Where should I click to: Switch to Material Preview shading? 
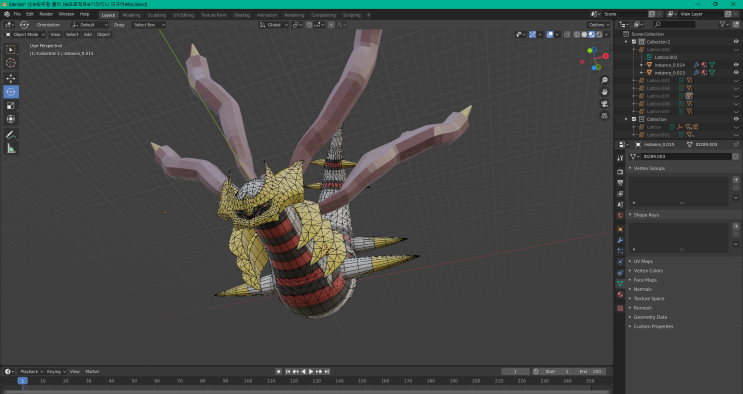click(x=592, y=35)
